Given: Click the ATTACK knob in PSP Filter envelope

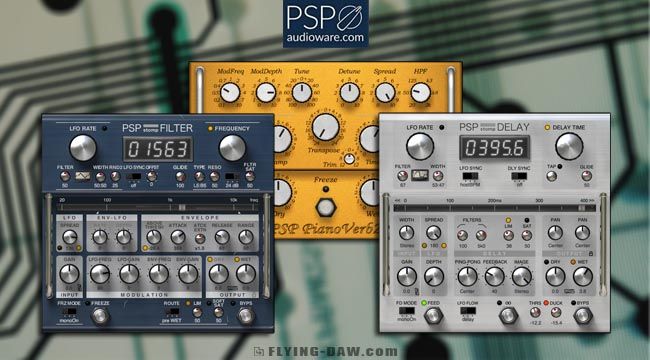Looking at the screenshot, I should tap(178, 237).
